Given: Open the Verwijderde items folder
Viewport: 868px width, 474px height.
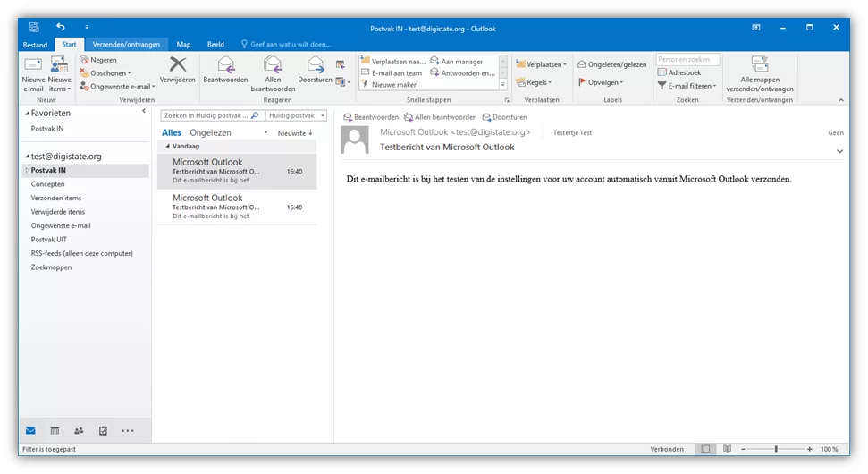Looking at the screenshot, I should (x=58, y=212).
